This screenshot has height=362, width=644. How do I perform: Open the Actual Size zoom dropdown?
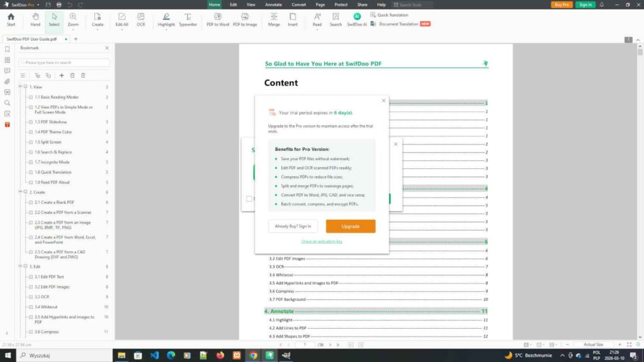594,344
